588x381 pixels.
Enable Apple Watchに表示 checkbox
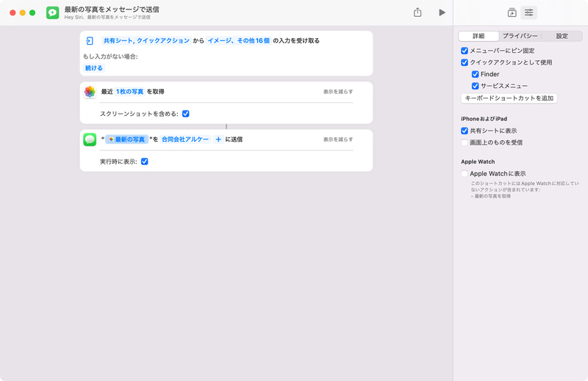pyautogui.click(x=465, y=173)
